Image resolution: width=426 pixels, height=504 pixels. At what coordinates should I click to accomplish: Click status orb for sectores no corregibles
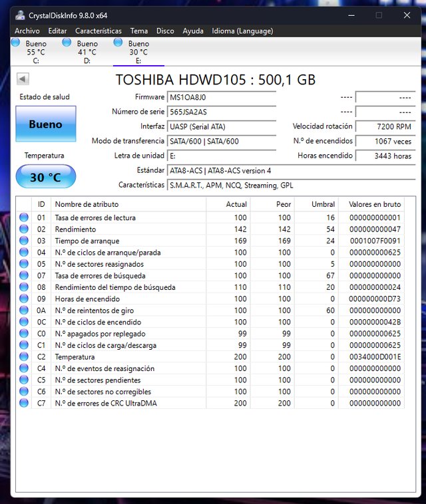[24, 391]
